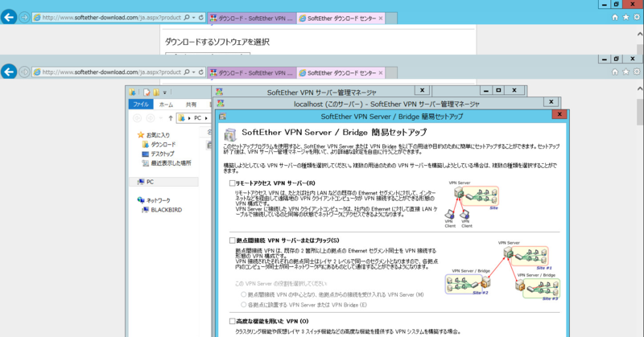Close ダウンロード センター tab in grey-titled browser
This screenshot has width=644, height=337.
click(381, 72)
